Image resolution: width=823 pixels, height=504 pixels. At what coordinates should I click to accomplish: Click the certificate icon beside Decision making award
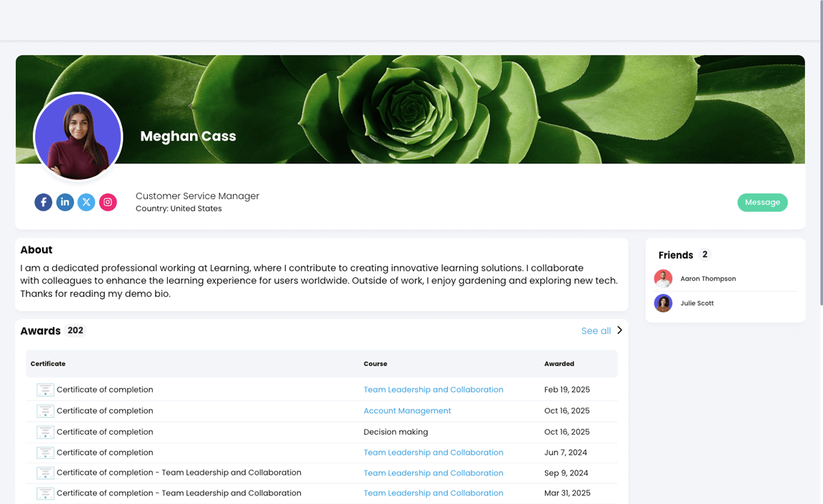[x=45, y=432]
